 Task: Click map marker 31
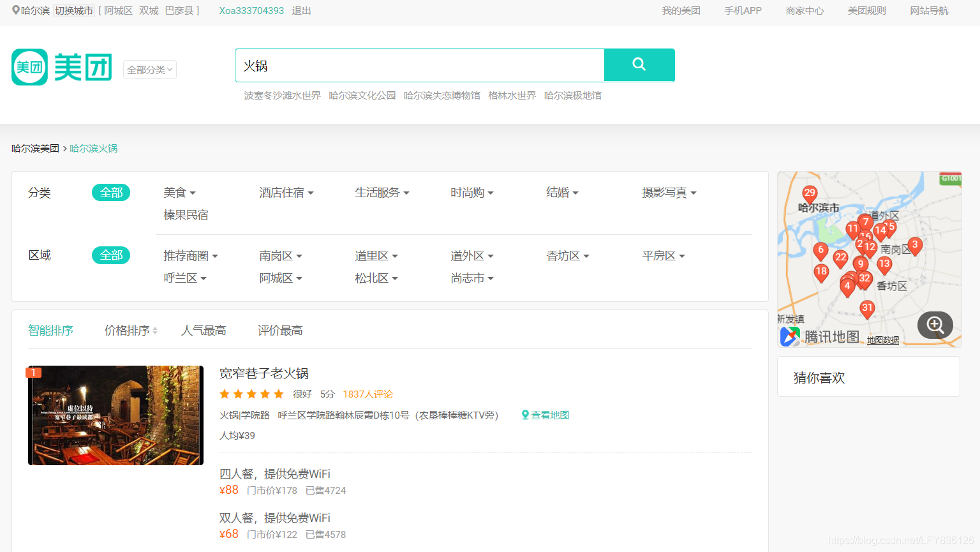pos(867,309)
